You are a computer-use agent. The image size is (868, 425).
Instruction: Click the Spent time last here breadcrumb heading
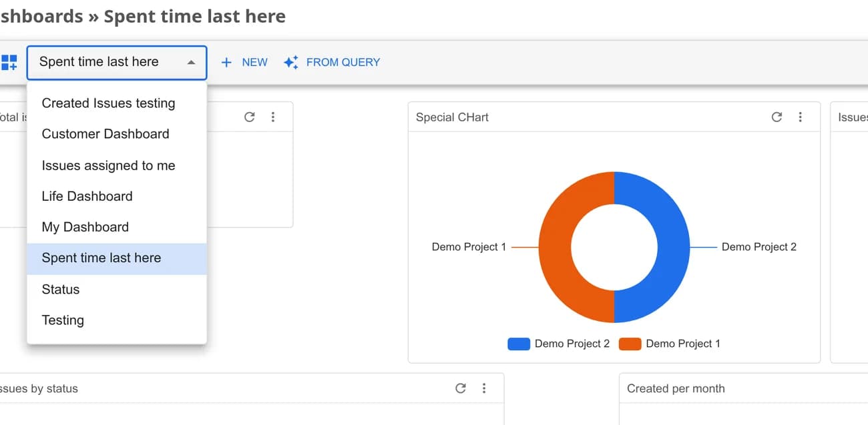pos(195,16)
